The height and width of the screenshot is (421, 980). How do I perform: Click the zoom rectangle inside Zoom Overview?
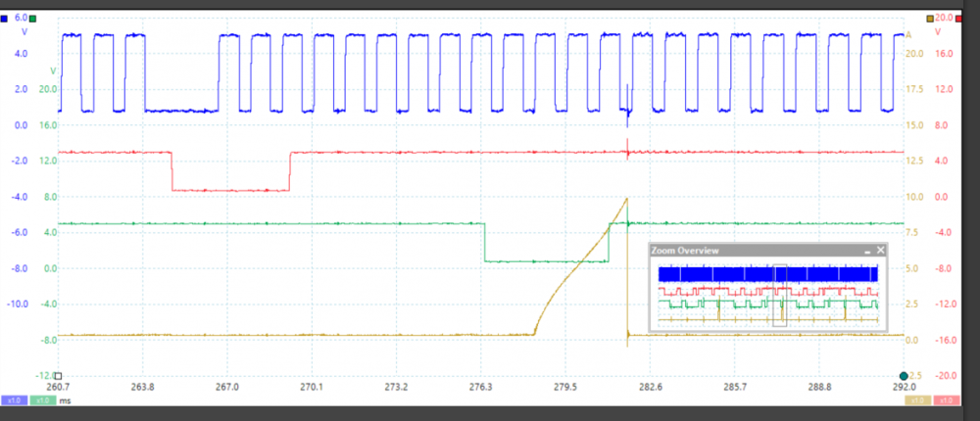click(x=779, y=296)
